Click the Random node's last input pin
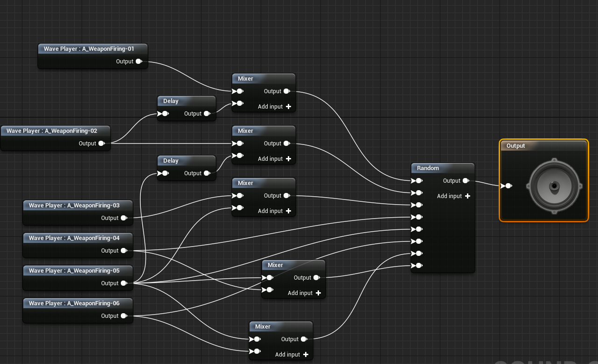This screenshot has height=364, width=598. coord(417,266)
